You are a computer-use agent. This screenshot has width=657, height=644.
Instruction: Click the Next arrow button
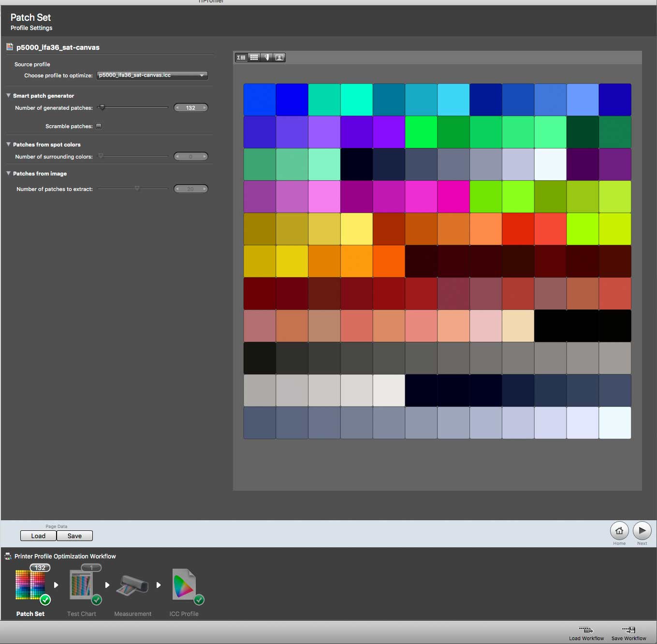coord(642,531)
